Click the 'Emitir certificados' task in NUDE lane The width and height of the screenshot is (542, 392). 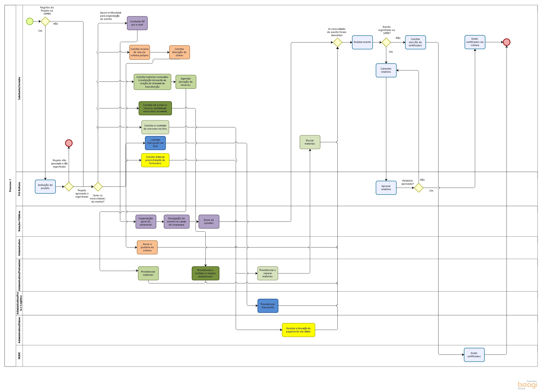point(474,355)
